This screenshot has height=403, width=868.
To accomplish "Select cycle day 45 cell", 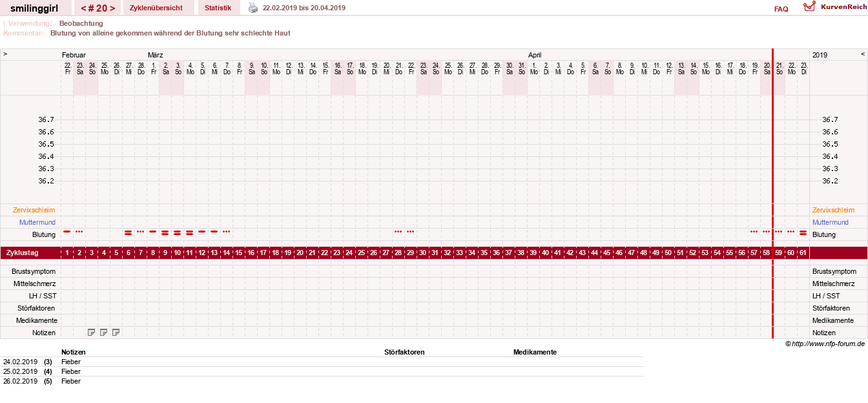I will 607,253.
